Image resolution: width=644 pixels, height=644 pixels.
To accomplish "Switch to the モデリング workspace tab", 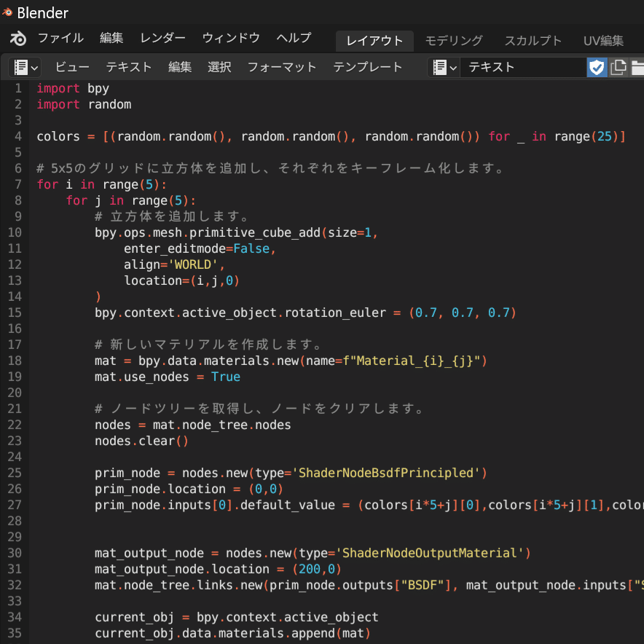I will pos(453,41).
